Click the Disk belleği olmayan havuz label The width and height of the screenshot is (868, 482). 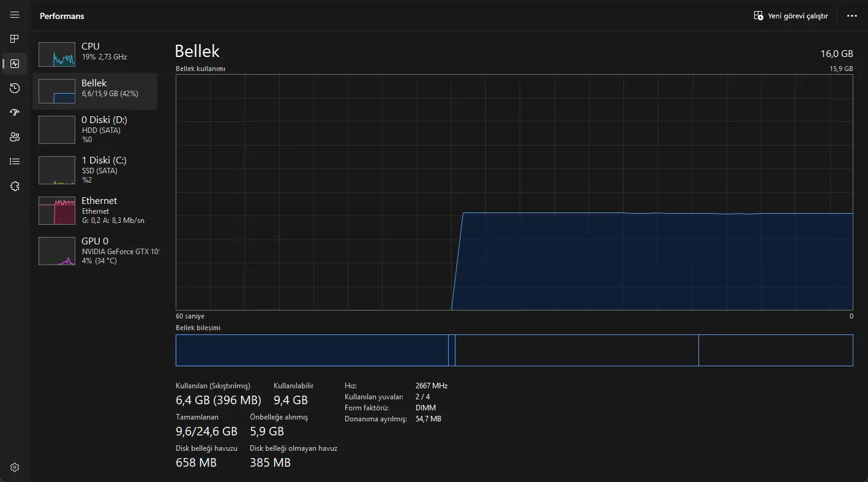click(x=293, y=448)
